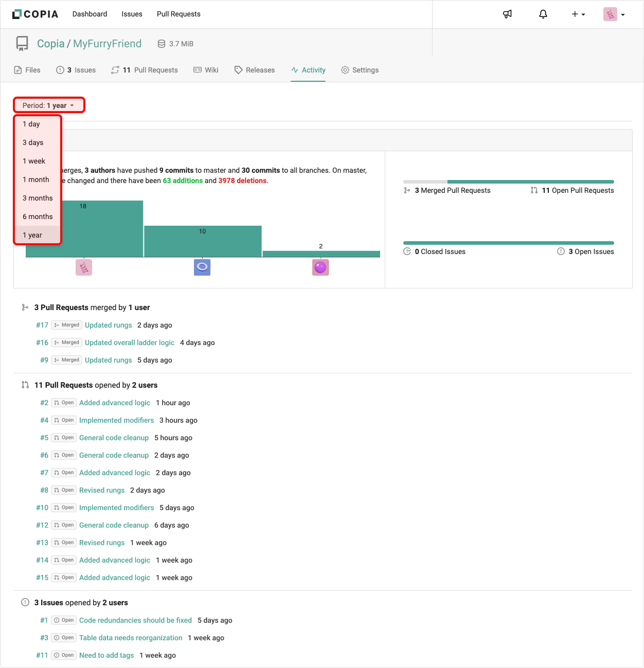Click the Copia logo
Viewport: 644px width, 668px height.
tap(35, 14)
